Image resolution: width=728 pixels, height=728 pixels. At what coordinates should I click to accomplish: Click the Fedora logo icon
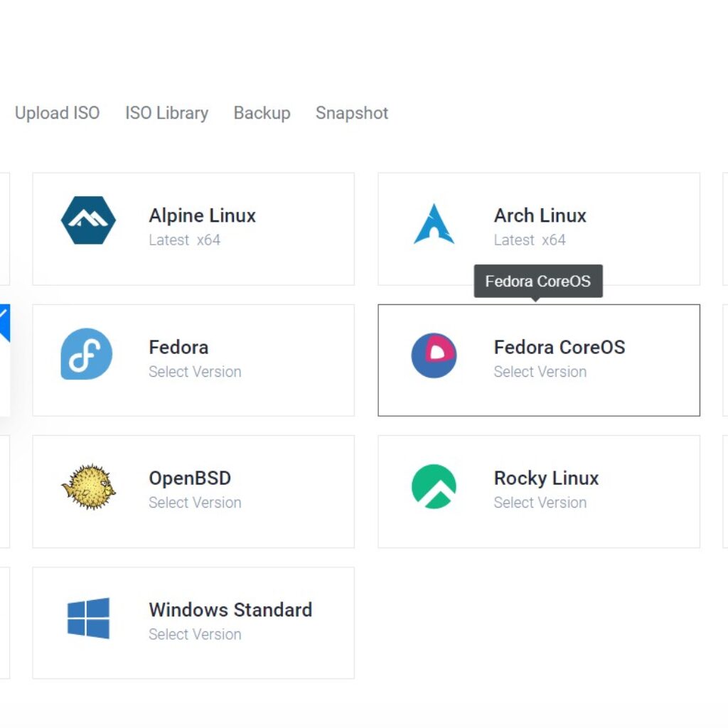[x=87, y=354]
